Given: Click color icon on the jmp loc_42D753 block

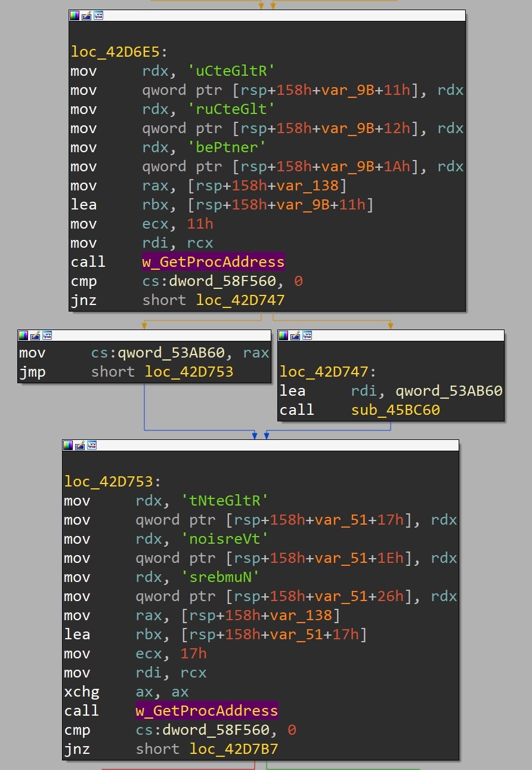Looking at the screenshot, I should point(23,335).
